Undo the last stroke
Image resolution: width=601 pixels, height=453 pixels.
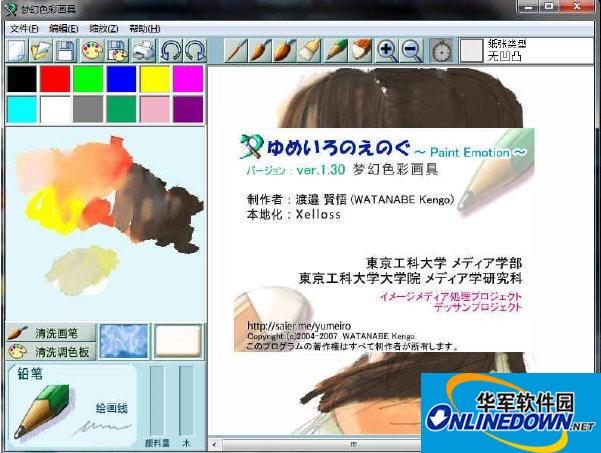point(171,50)
